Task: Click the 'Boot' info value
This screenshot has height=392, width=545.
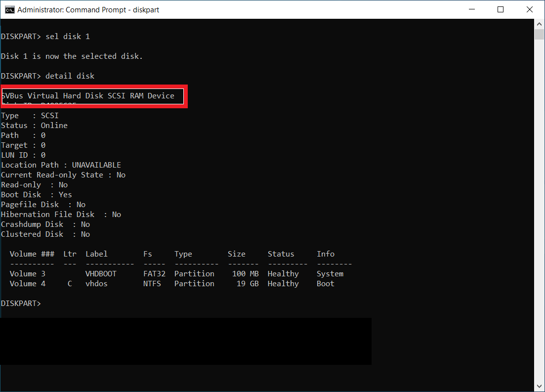Action: [x=326, y=284]
